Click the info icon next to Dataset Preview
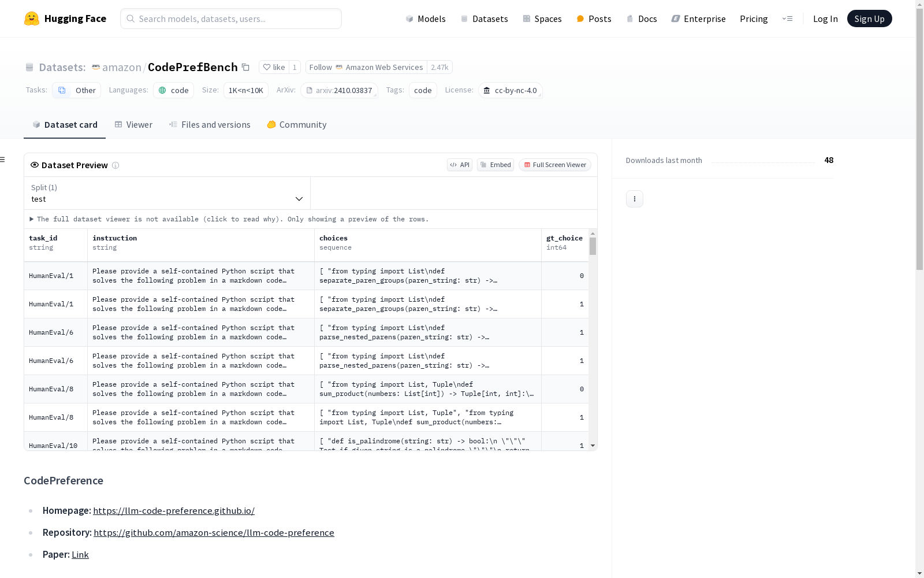 115,165
